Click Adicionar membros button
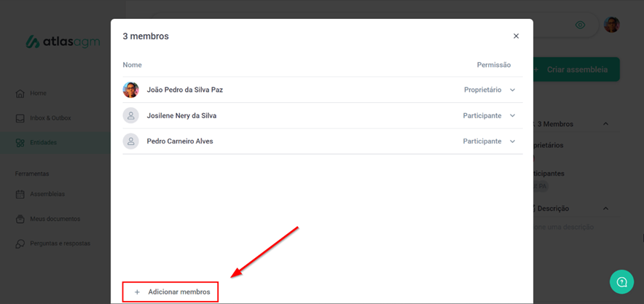Screen dimensions: 644x304 [x=171, y=292]
